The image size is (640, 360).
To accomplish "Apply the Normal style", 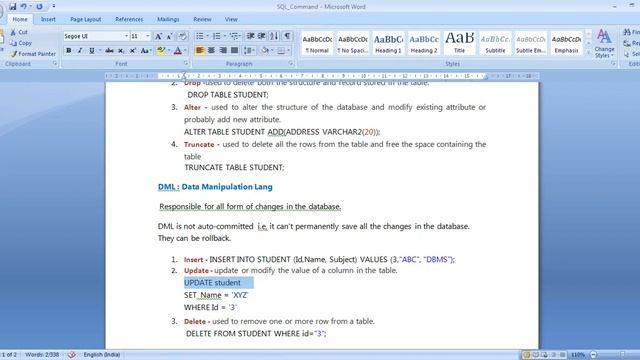I will (x=317, y=44).
